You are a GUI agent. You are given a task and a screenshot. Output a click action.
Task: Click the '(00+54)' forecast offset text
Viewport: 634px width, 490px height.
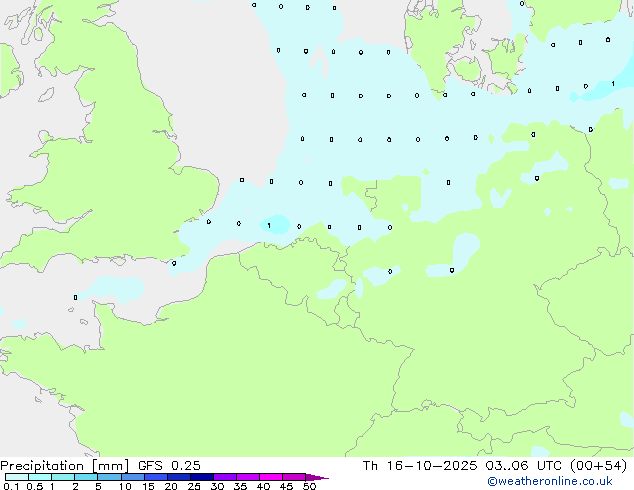(x=598, y=466)
